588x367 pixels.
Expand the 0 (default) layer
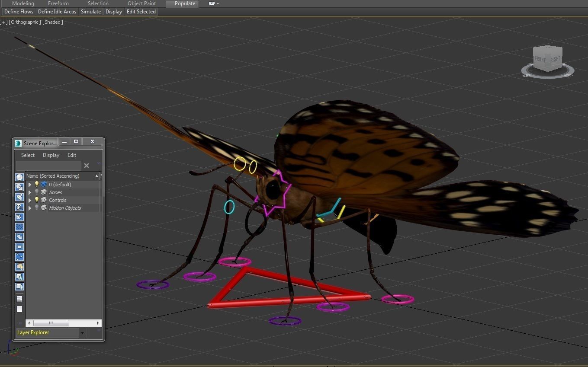pos(30,185)
